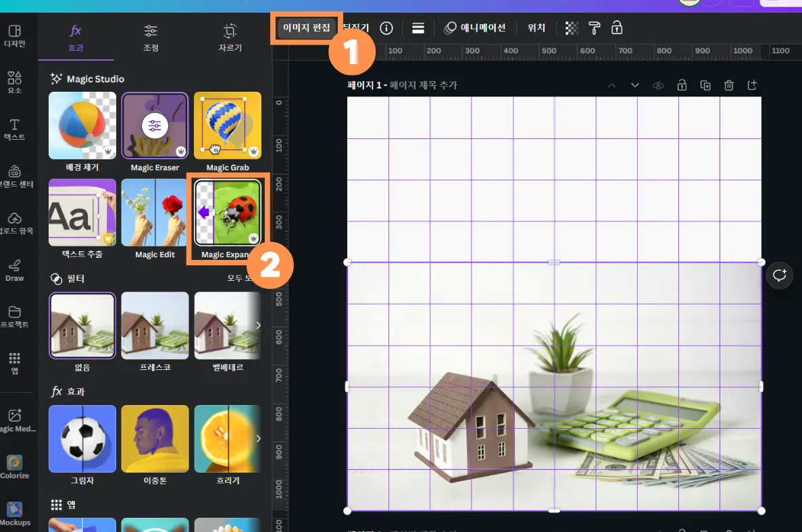Screen dimensions: 802x532
Task: Click the 위치 position button
Action: [536, 28]
